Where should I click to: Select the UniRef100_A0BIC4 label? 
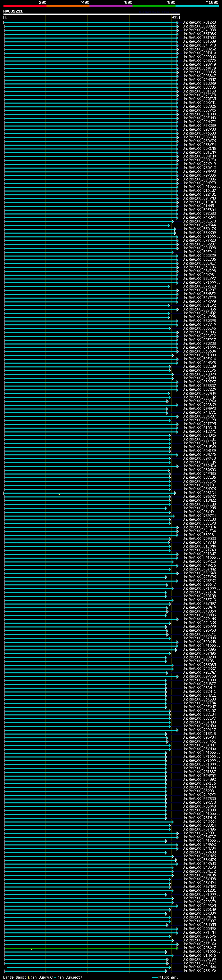[199, 492]
